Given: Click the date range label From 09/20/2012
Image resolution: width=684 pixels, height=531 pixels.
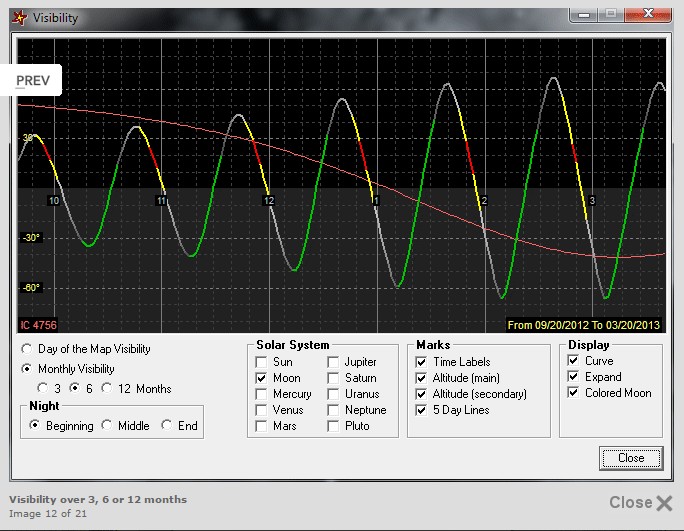Looking at the screenshot, I should click(584, 325).
